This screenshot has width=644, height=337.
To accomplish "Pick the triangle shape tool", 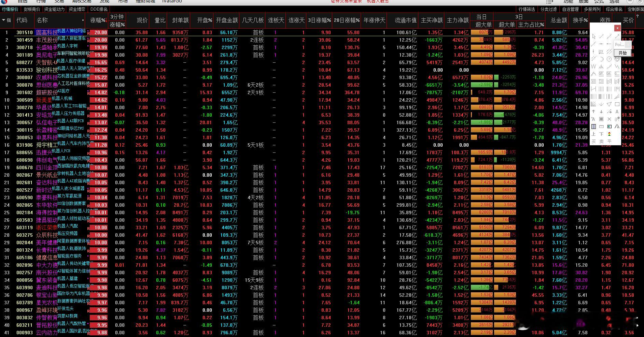I will pyautogui.click(x=609, y=104).
